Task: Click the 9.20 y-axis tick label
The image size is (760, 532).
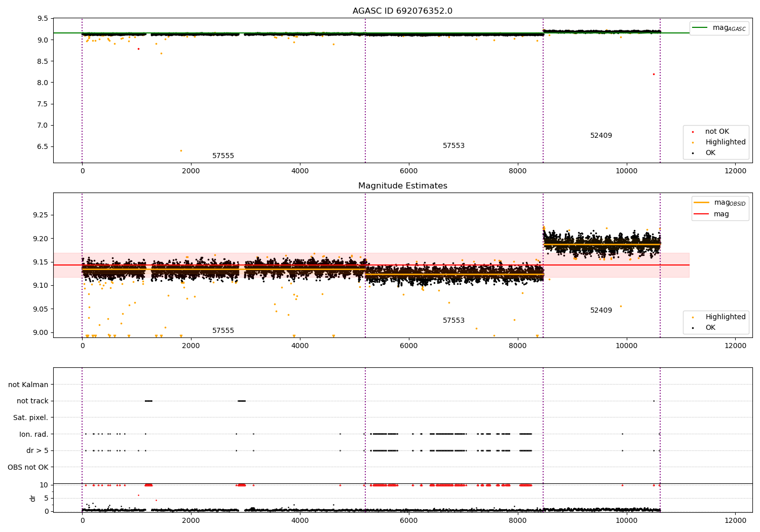Action: tap(41, 239)
